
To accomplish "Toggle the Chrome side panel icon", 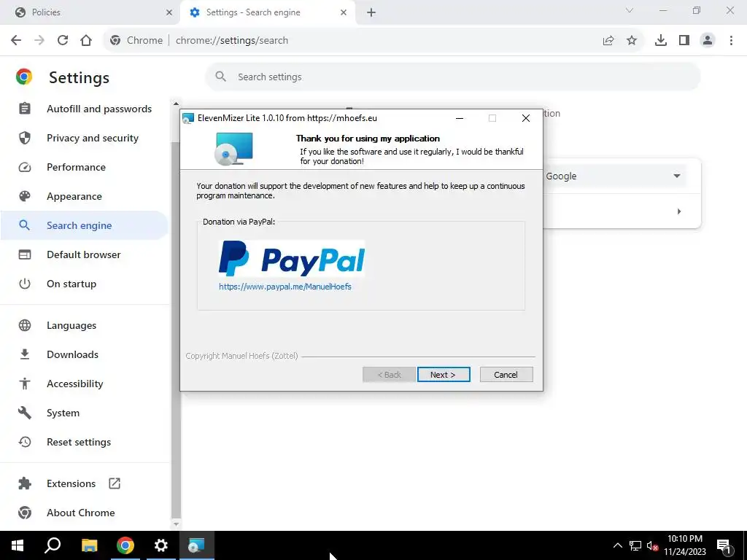I will [684, 41].
